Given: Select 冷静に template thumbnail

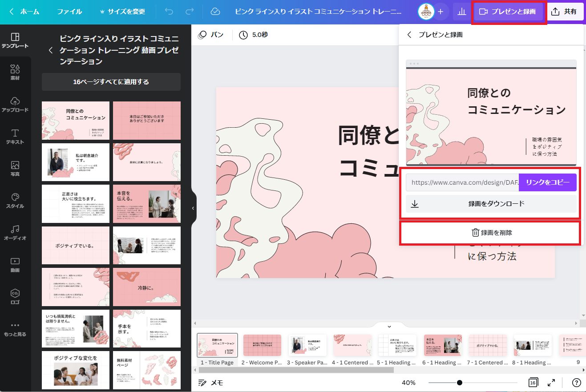Looking at the screenshot, I should [x=147, y=287].
